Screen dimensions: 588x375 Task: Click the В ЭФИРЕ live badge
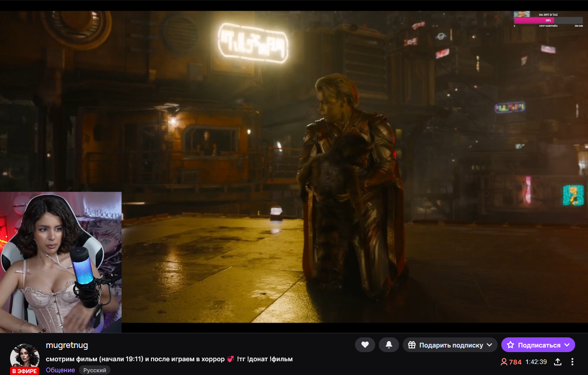[25, 371]
